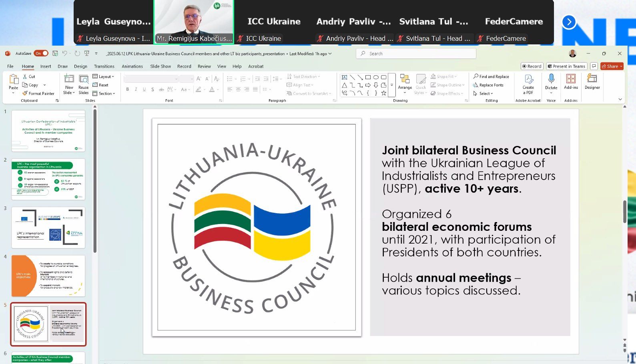The image size is (636, 364).
Task: Click the Search input field
Action: click(416, 54)
